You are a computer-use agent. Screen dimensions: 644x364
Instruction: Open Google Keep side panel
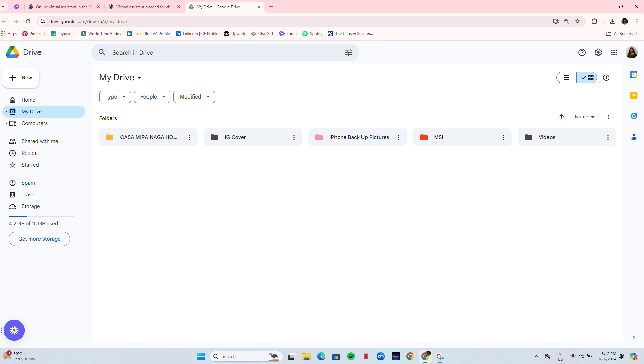[x=634, y=95]
